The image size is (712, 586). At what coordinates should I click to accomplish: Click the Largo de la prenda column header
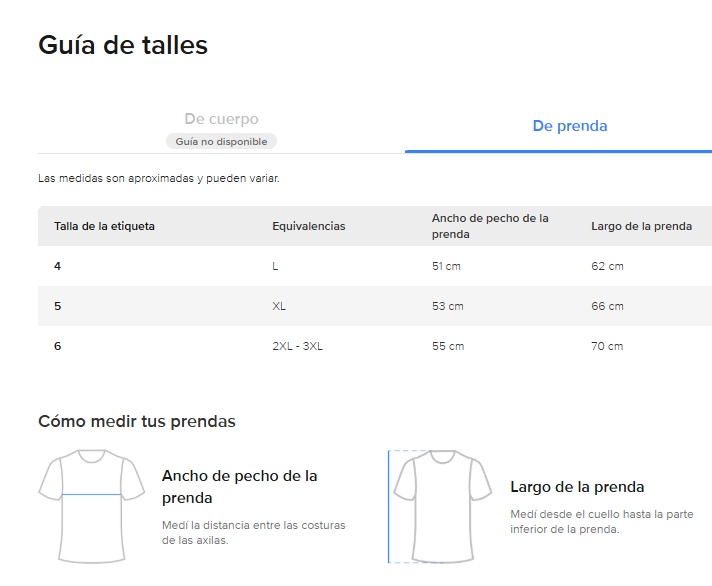[641, 226]
